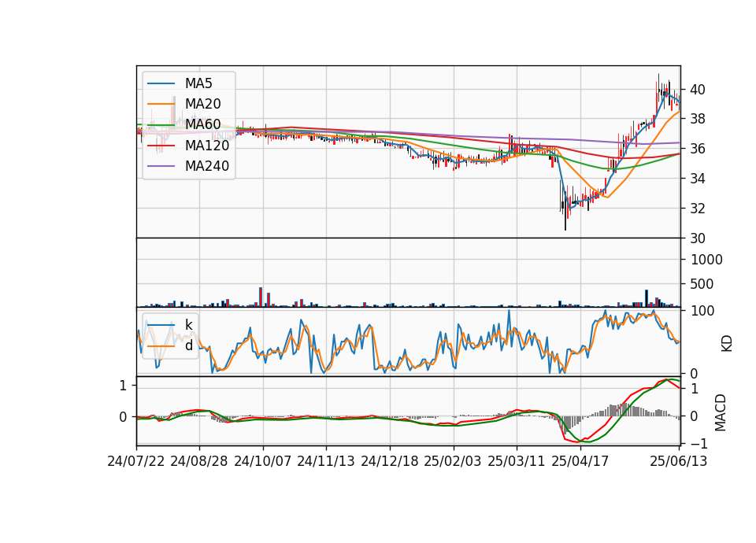Click the MACD vertical axis title

(x=721, y=412)
